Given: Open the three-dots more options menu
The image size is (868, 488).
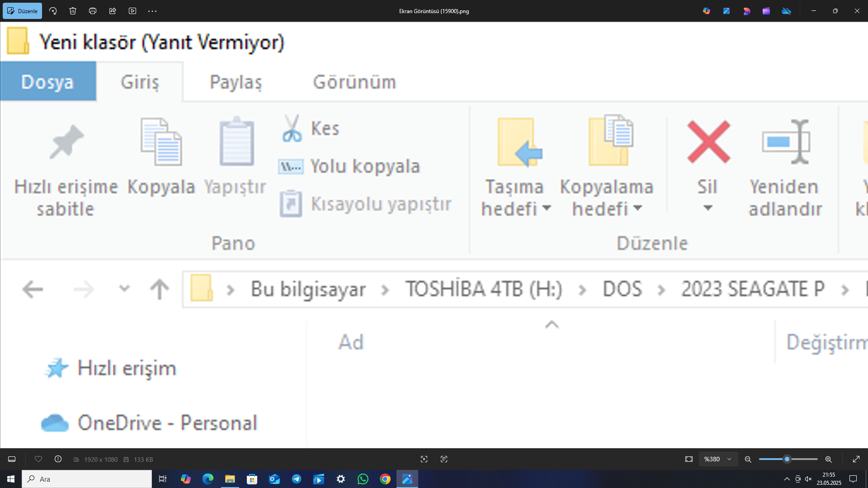Looking at the screenshot, I should 152,11.
